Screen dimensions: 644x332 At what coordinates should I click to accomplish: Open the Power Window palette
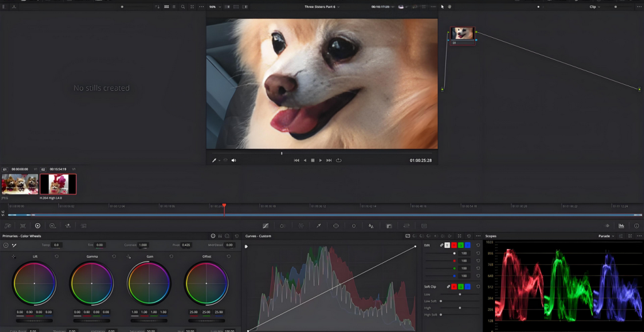(x=336, y=226)
